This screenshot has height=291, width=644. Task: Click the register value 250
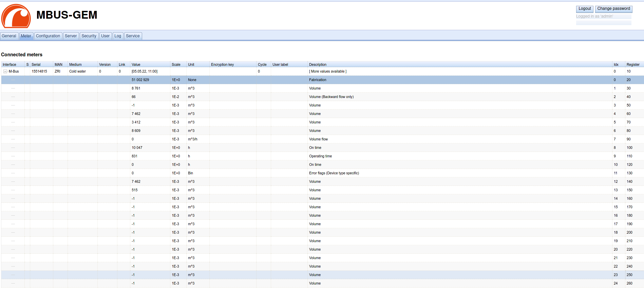630,275
